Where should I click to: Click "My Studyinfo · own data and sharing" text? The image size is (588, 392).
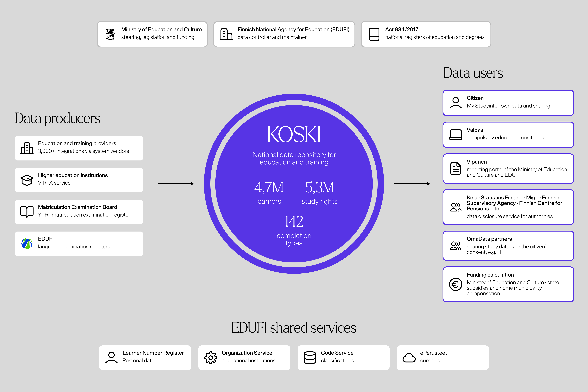pos(508,106)
